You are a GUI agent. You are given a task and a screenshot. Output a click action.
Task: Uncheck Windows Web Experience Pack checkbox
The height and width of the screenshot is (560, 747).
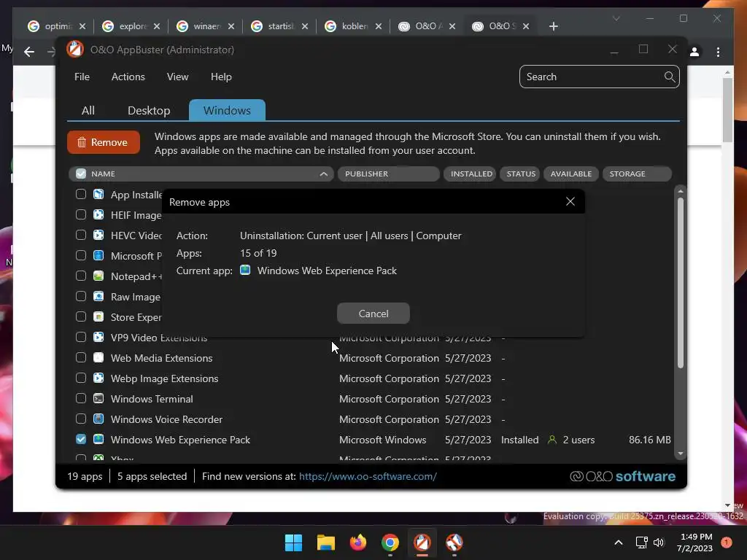(x=81, y=439)
